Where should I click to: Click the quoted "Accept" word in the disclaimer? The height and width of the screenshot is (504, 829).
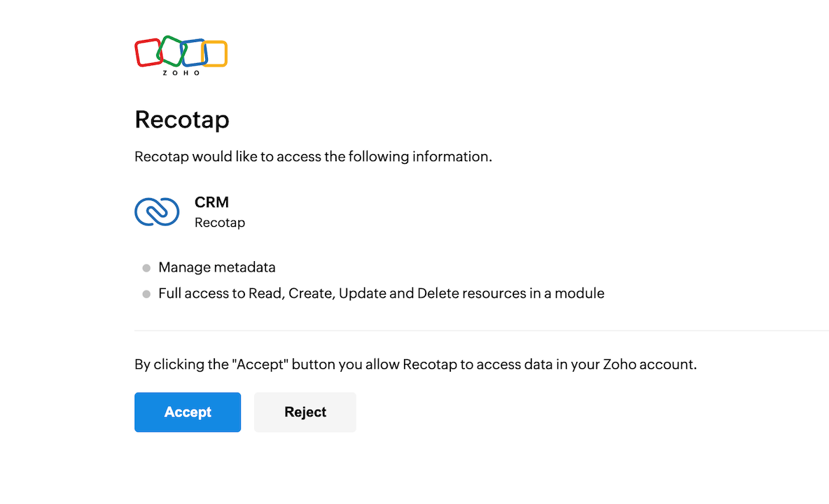(260, 365)
